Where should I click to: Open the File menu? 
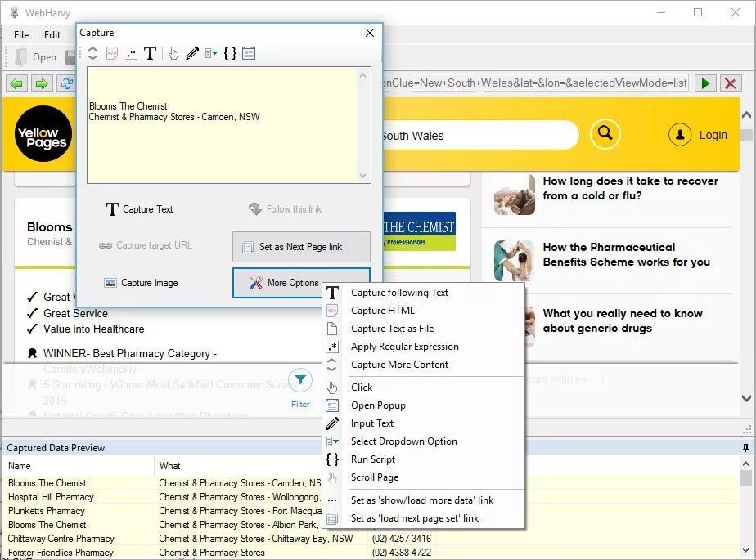(x=21, y=34)
